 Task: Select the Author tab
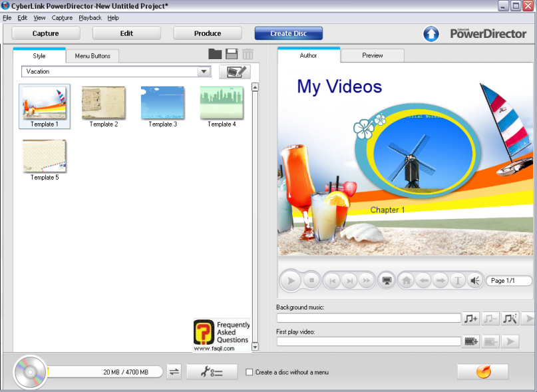tap(308, 55)
